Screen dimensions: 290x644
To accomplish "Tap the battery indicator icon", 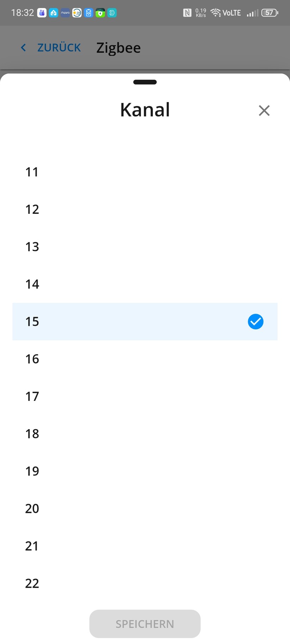I will pos(270,13).
